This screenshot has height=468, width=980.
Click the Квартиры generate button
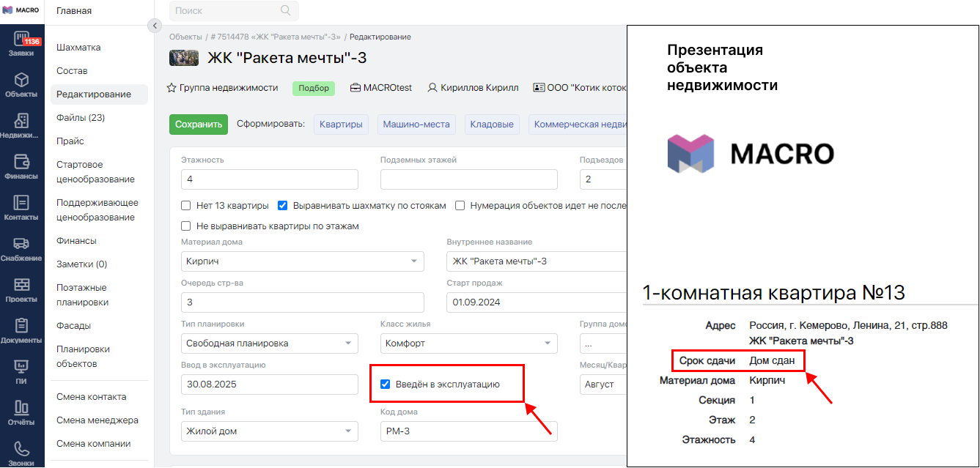[x=341, y=125]
